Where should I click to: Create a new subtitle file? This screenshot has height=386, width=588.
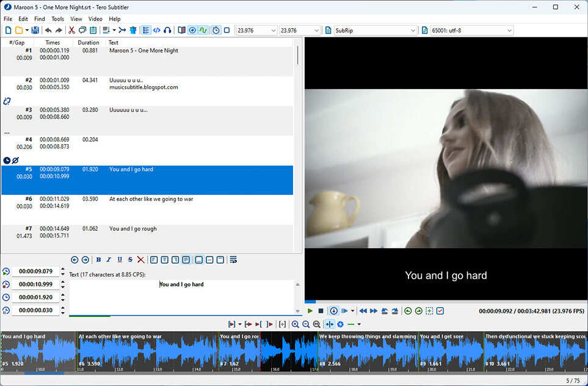coord(8,31)
